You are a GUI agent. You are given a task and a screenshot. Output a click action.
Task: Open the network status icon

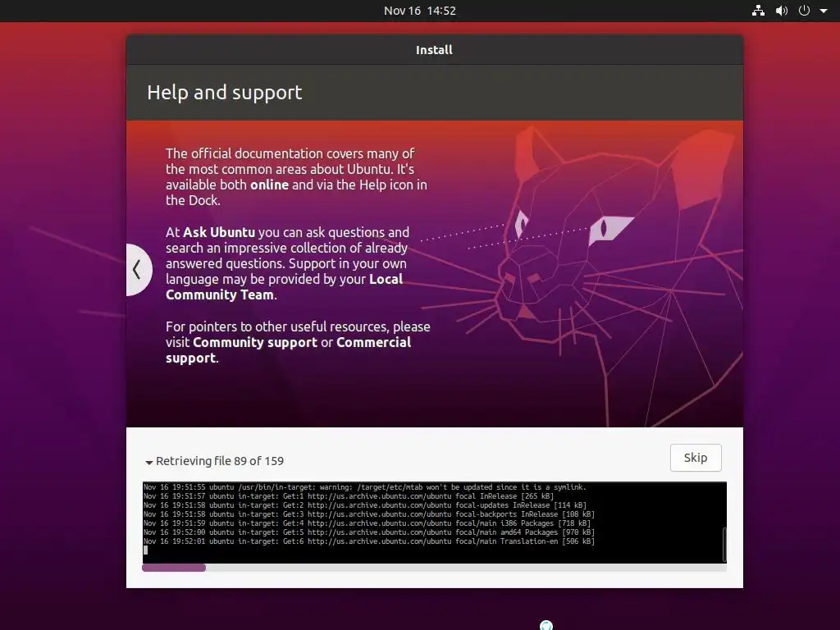[x=758, y=10]
